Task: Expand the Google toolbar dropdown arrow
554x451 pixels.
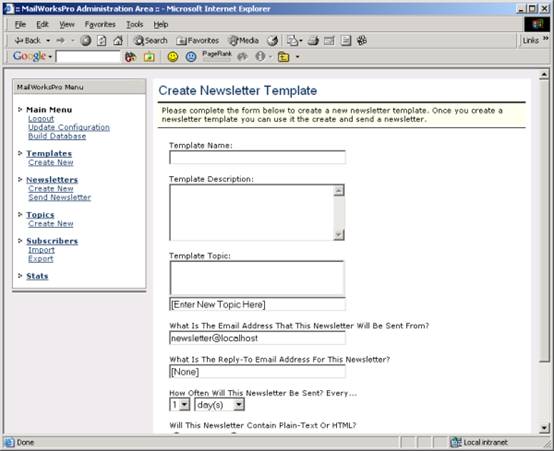Action: (51, 57)
